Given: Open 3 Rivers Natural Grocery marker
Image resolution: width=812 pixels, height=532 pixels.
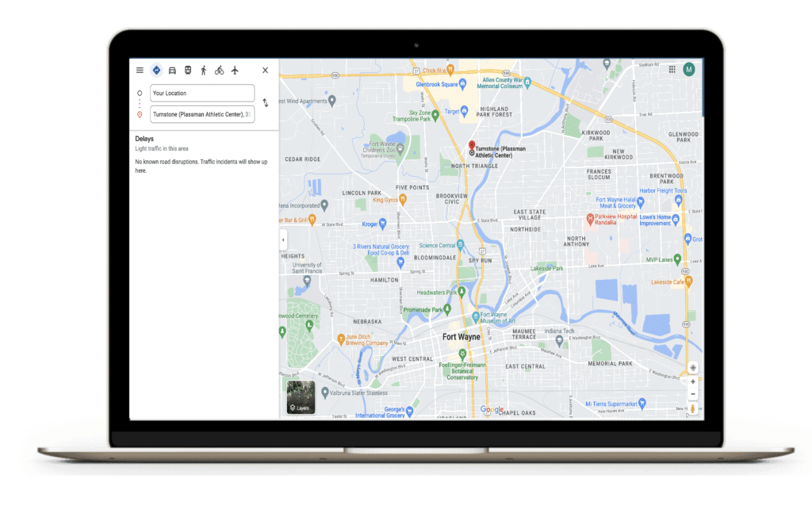Looking at the screenshot, I should coord(400,262).
